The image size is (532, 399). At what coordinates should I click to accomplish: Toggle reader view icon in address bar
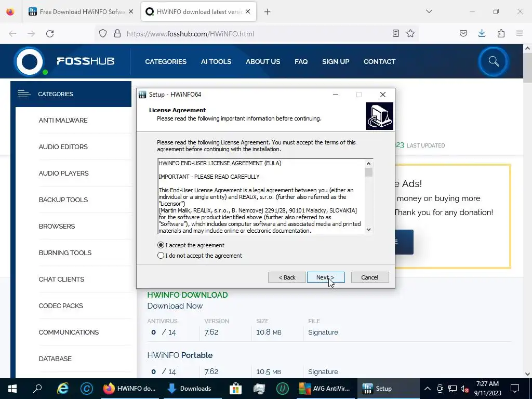(395, 33)
